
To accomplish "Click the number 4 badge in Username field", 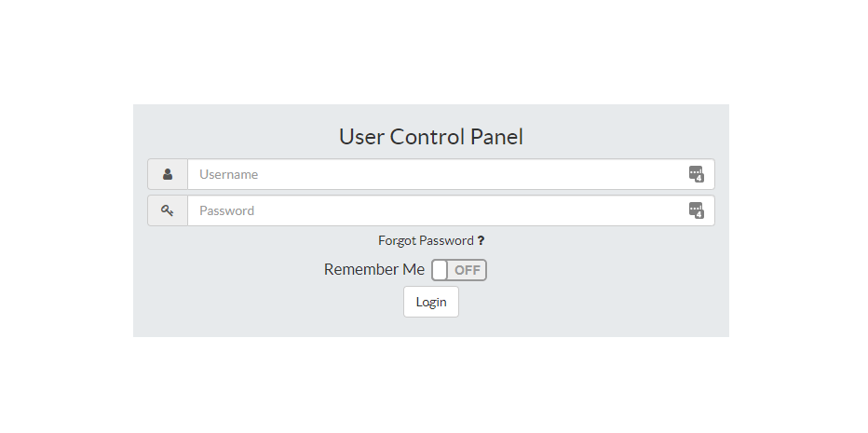I will (x=699, y=178).
